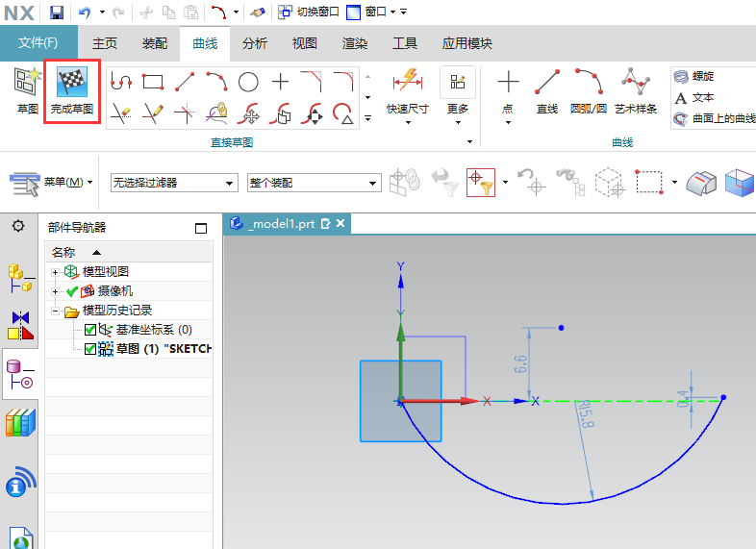The width and height of the screenshot is (756, 549).
Task: Click the Assembly Navigator sidebar icon
Action: coord(18,278)
